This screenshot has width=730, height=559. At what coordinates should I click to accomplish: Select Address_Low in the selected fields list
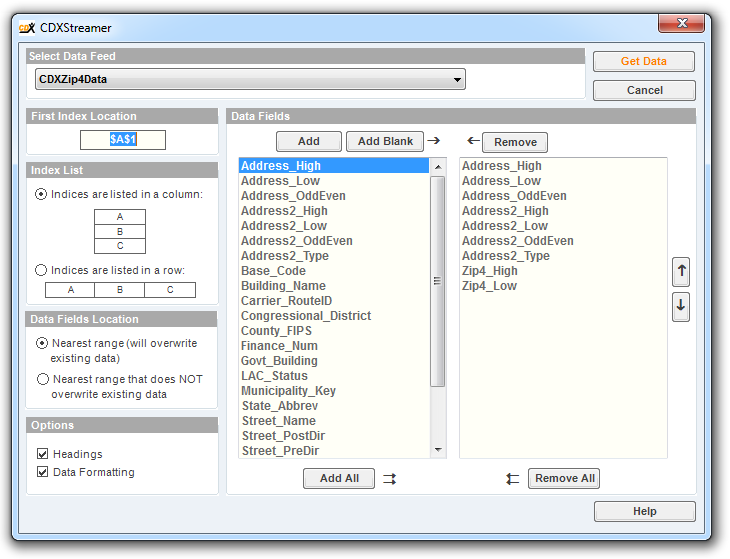point(563,181)
